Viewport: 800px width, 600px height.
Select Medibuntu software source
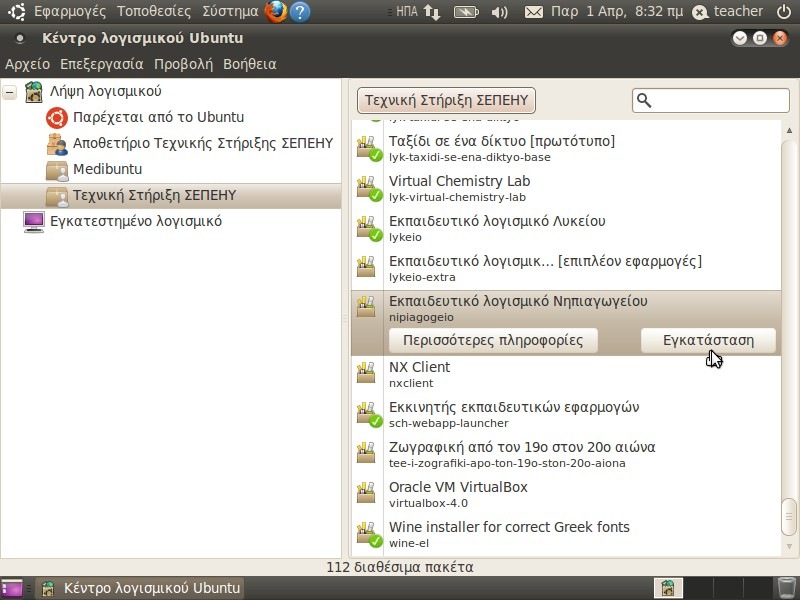(107, 169)
